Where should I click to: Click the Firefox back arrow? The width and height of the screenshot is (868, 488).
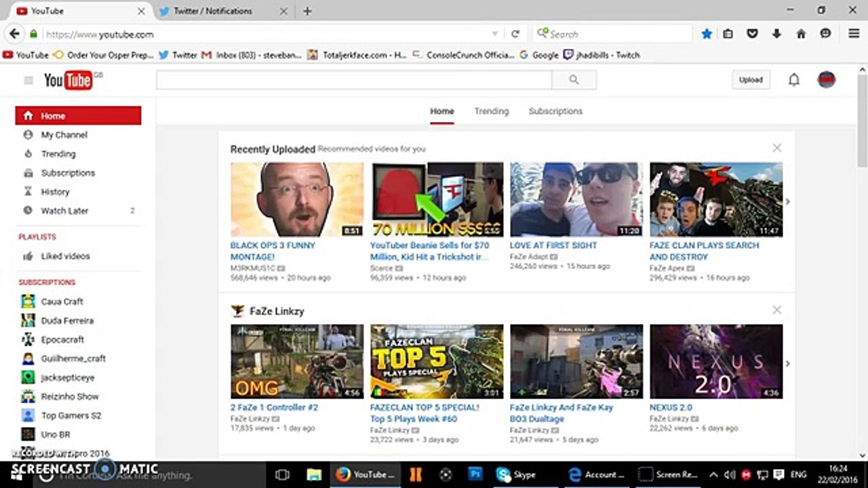click(14, 34)
